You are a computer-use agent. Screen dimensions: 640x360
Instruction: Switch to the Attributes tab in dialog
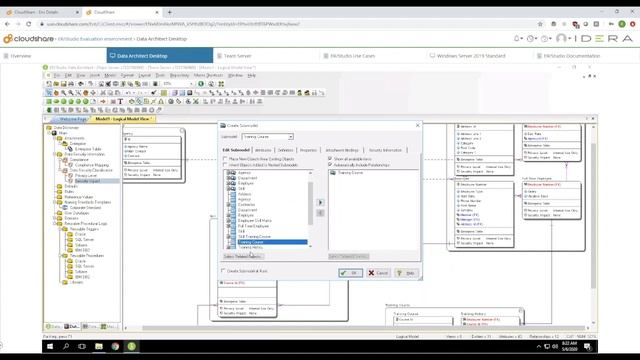[x=263, y=150]
